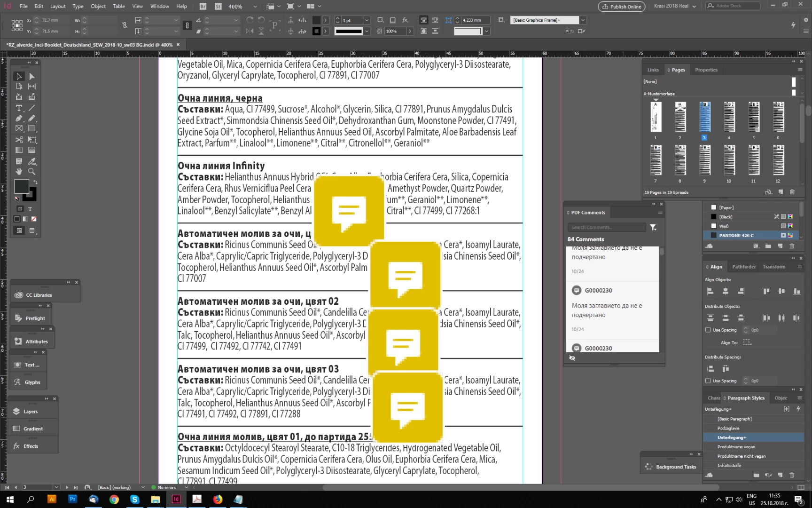Open the stroke weight dropdown
812x508 pixels.
[x=367, y=20]
